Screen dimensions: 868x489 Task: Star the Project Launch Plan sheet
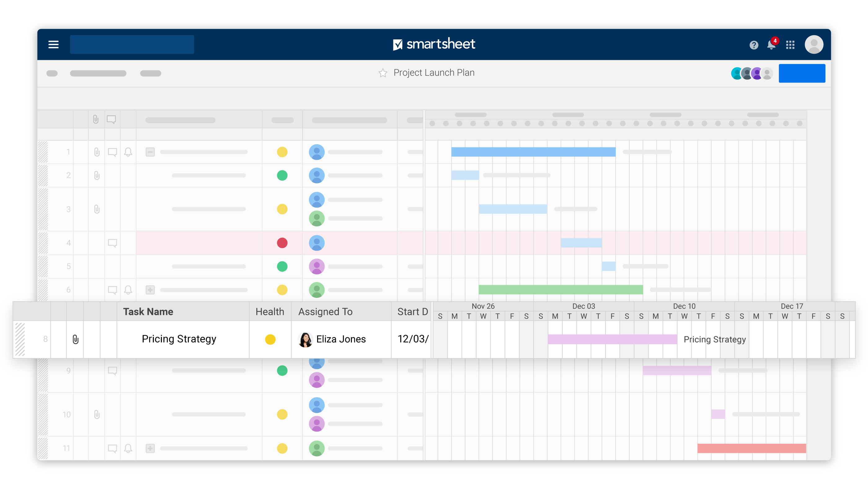pos(383,73)
